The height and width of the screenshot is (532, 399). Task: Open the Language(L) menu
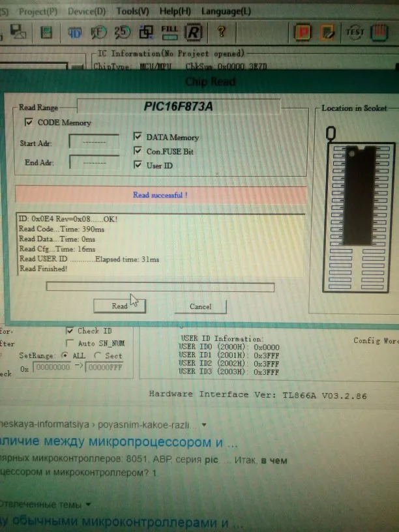[x=226, y=12]
